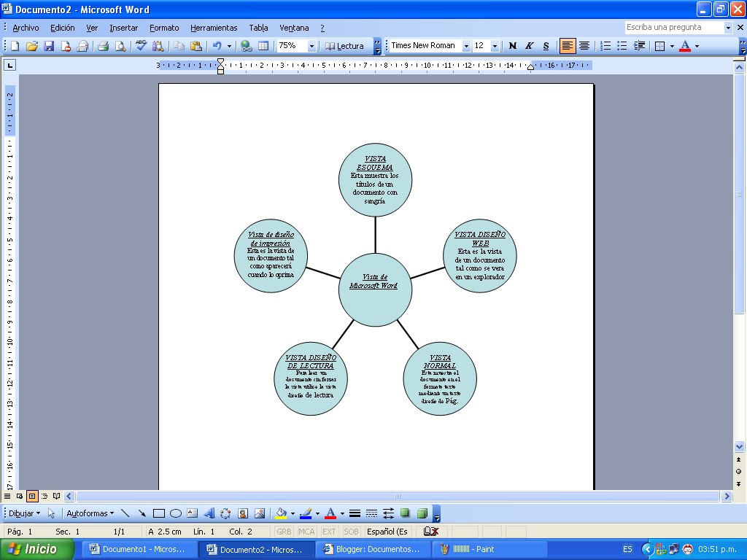
Task: Toggle italic K formatting
Action: pyautogui.click(x=530, y=46)
